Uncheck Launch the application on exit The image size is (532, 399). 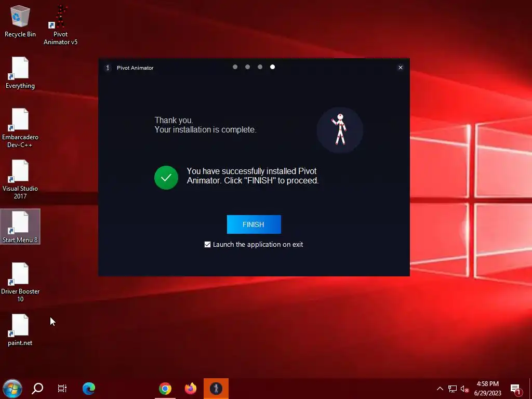(x=208, y=244)
